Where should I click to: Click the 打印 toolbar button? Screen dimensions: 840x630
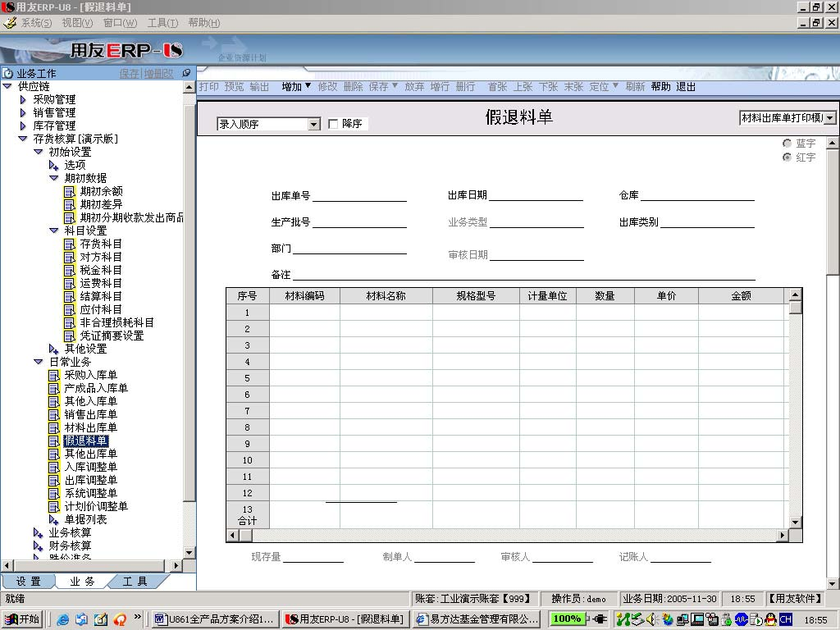[x=209, y=87]
